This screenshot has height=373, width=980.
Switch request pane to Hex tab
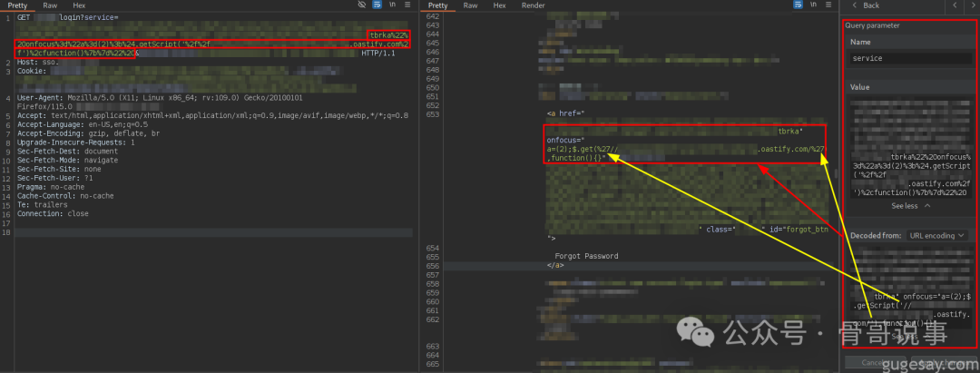79,5
